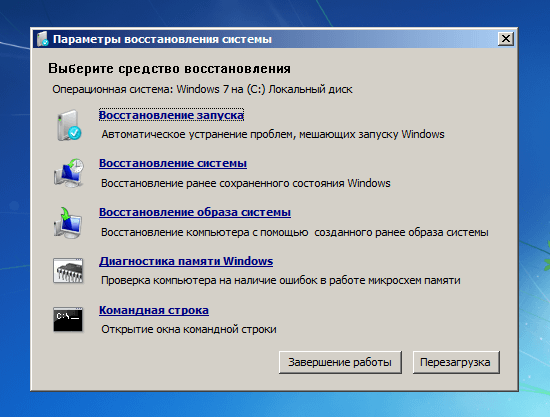The height and width of the screenshot is (417, 550).
Task: Click the Command Prompt console icon
Action: pyautogui.click(x=68, y=320)
